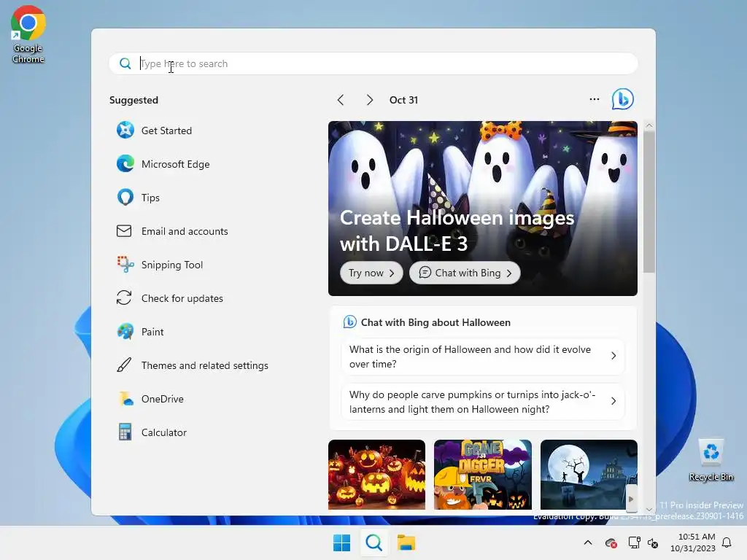This screenshot has height=560, width=747.
Task: Click the Try now button
Action: click(371, 273)
